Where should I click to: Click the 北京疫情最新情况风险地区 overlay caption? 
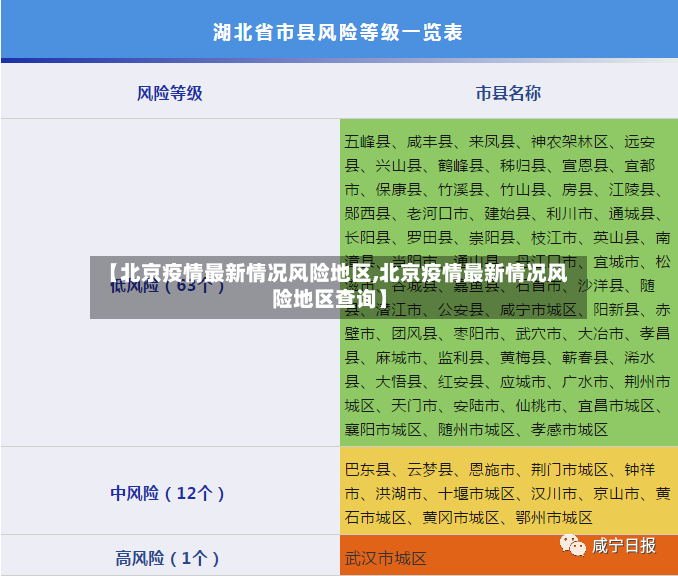[x=338, y=287]
